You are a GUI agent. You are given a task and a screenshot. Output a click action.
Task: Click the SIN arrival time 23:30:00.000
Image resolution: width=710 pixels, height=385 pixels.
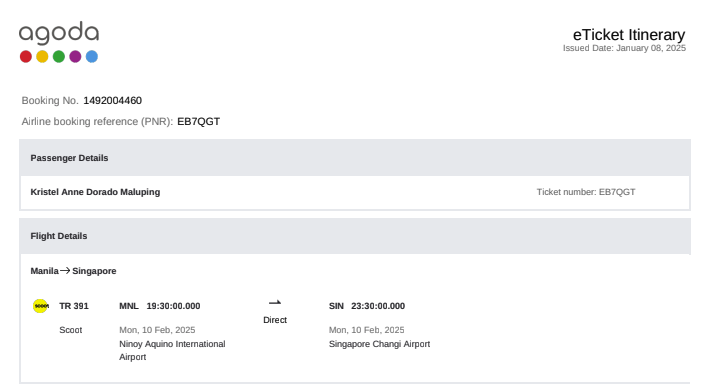(378, 306)
